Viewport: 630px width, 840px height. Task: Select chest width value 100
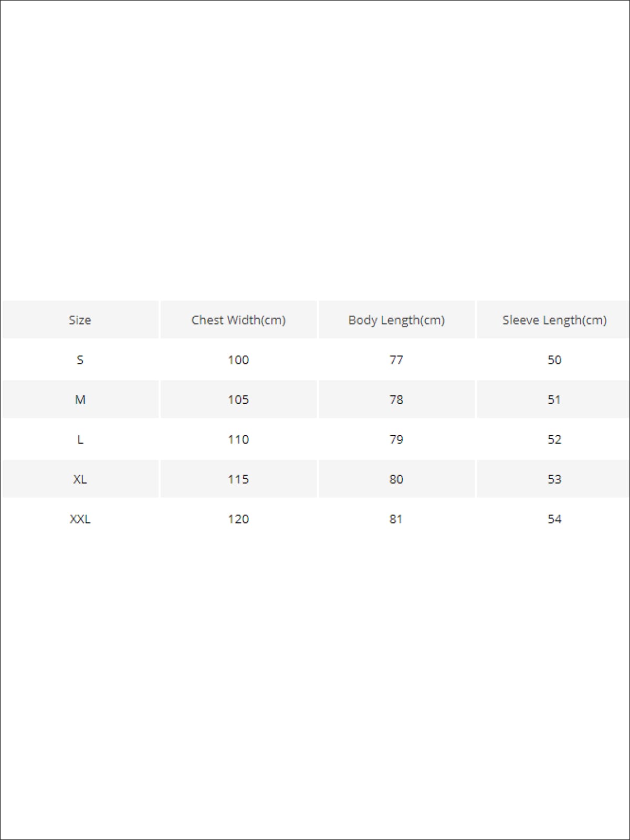click(x=238, y=360)
